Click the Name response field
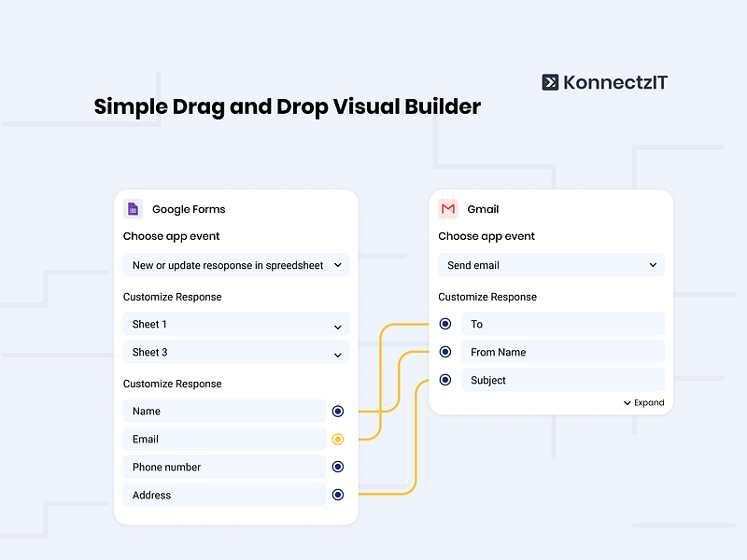747x560 pixels. (x=224, y=411)
